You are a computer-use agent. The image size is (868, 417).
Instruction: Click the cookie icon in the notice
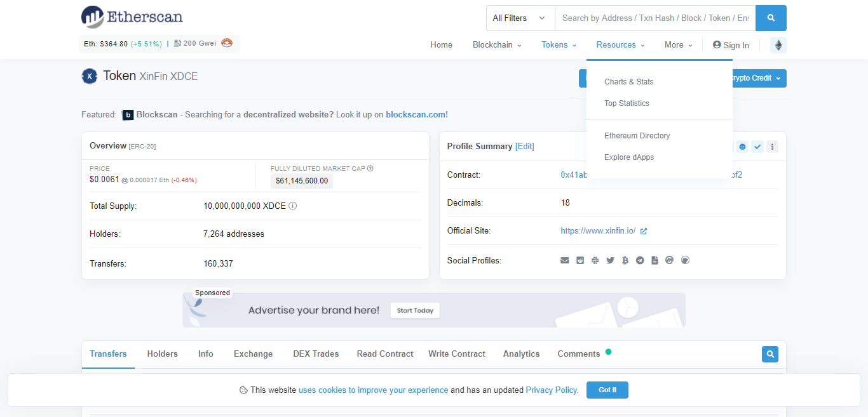click(243, 390)
